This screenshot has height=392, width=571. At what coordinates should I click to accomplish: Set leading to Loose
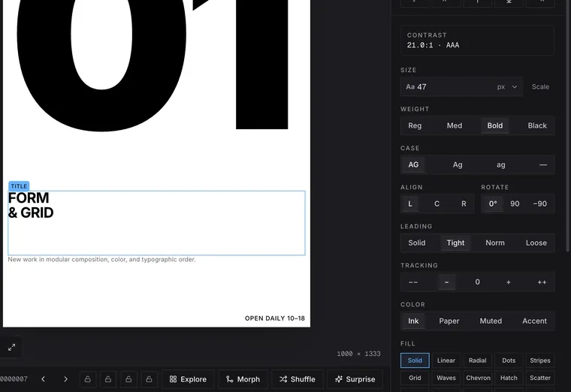(536, 243)
